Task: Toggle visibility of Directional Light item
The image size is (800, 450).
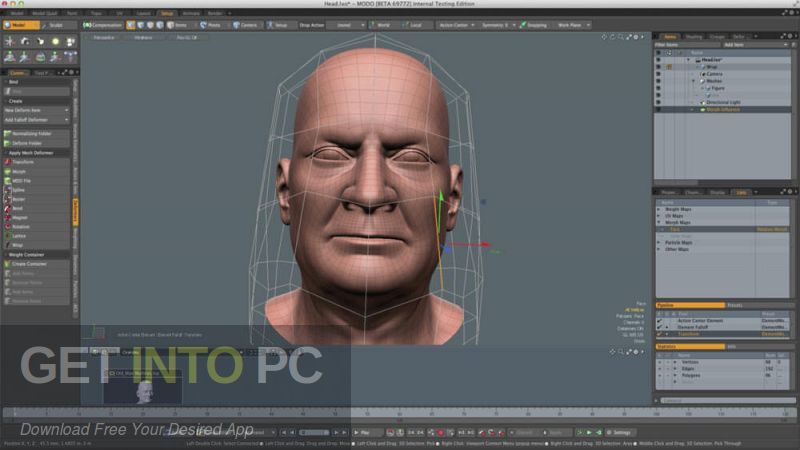Action: pos(658,102)
